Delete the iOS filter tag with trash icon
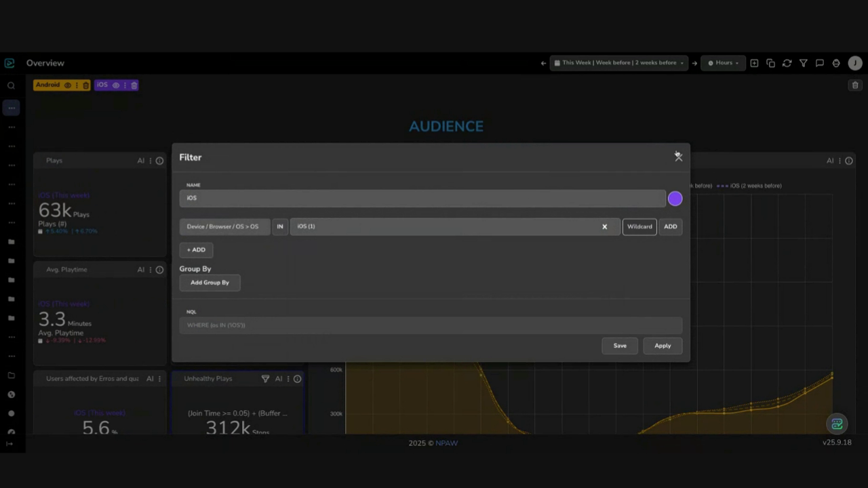 click(134, 85)
